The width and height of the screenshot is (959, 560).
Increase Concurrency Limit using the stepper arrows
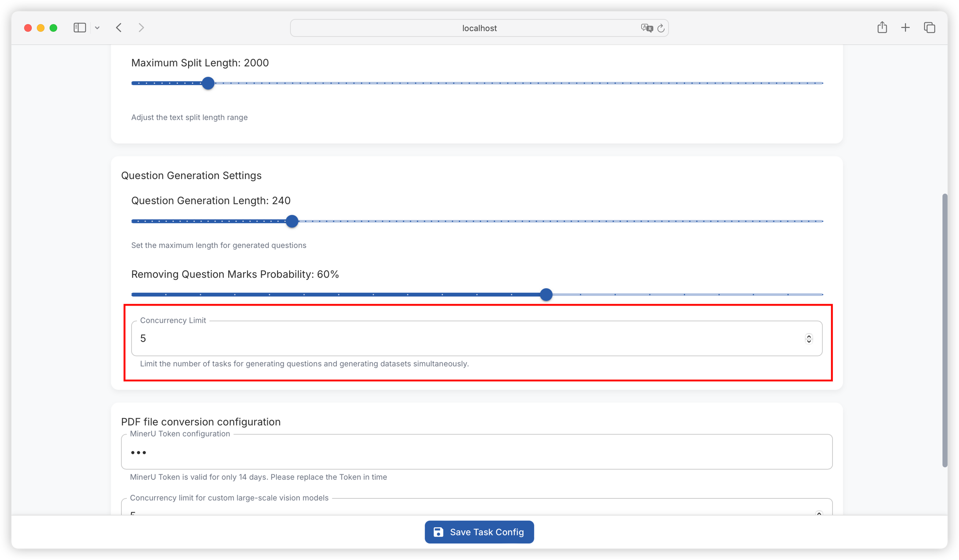coord(809,336)
